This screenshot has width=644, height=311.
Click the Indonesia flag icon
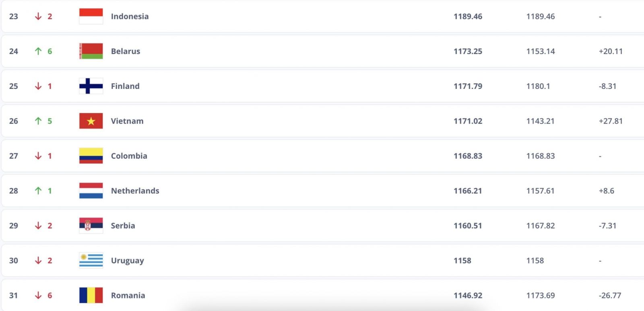pos(91,16)
